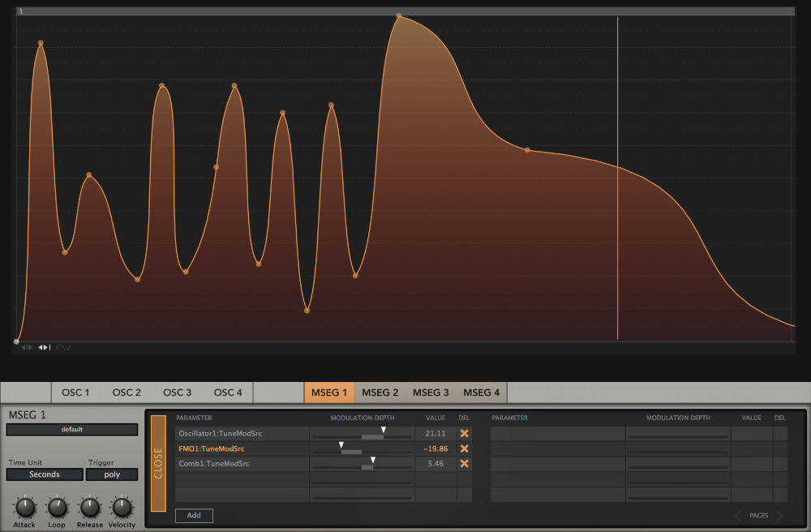Click the sine curve shape icon
Screen dimensions: 811x532
[x=63, y=348]
